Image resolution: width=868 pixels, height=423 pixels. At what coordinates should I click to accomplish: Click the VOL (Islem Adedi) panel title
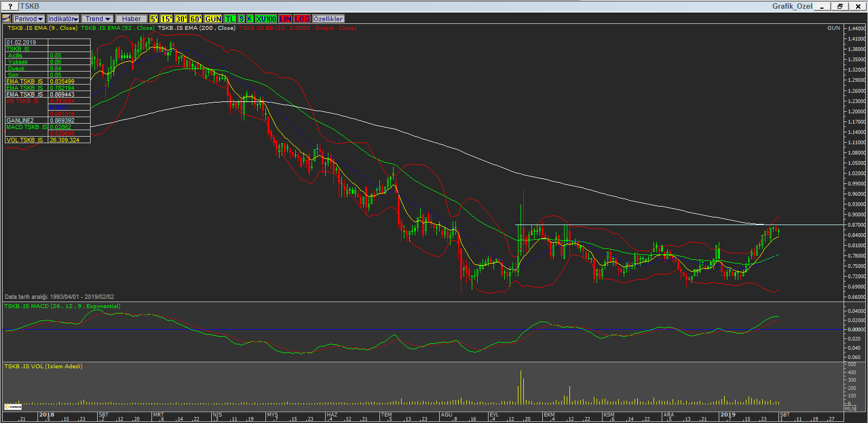[x=43, y=367]
